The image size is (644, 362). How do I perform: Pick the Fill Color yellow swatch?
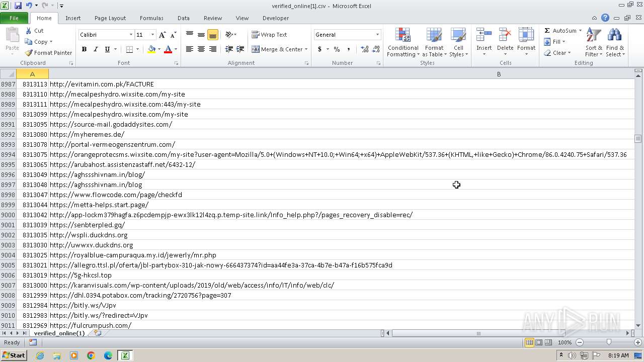pyautogui.click(x=151, y=49)
